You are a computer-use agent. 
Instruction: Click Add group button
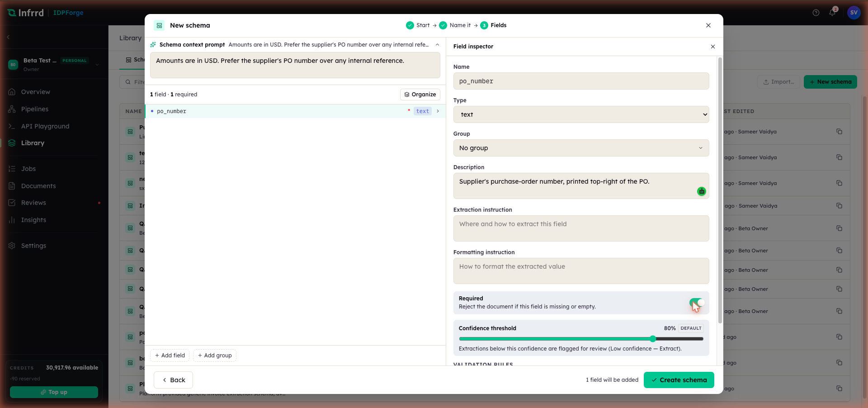215,356
